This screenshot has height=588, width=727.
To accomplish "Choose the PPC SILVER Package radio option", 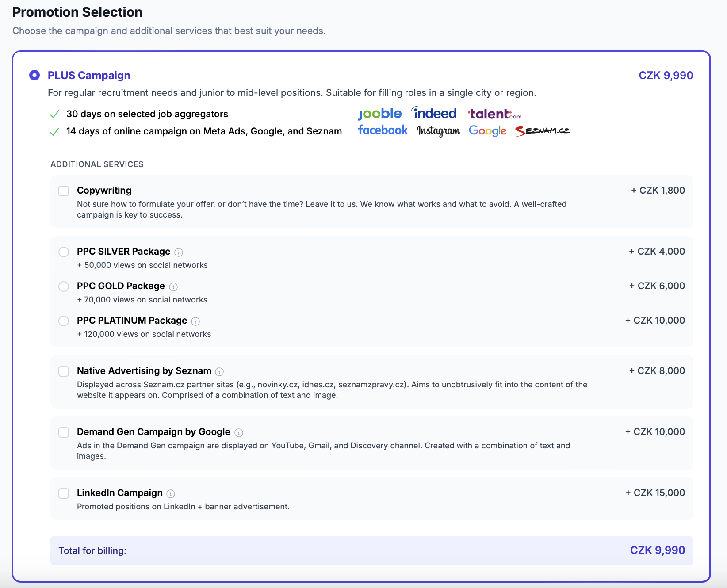I will [x=64, y=252].
